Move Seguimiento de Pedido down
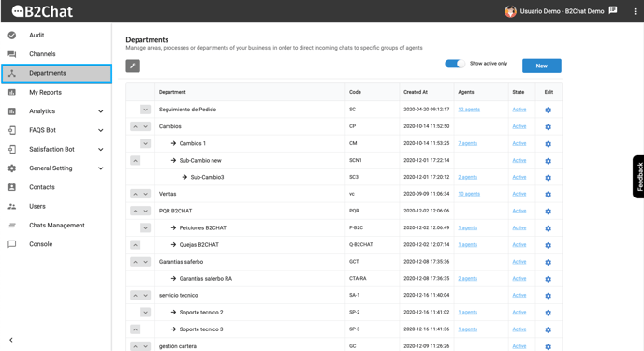Image resolution: width=644 pixels, height=351 pixels. click(x=145, y=110)
